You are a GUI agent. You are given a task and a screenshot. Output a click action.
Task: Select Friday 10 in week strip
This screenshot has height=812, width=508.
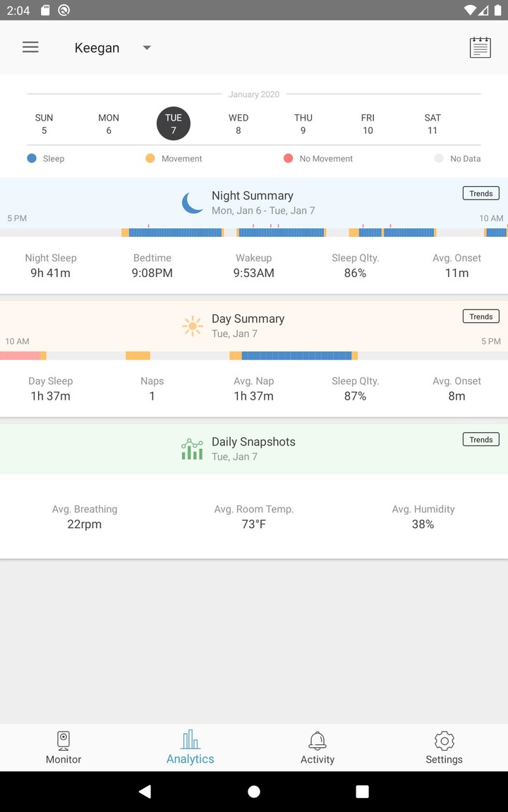pos(368,124)
